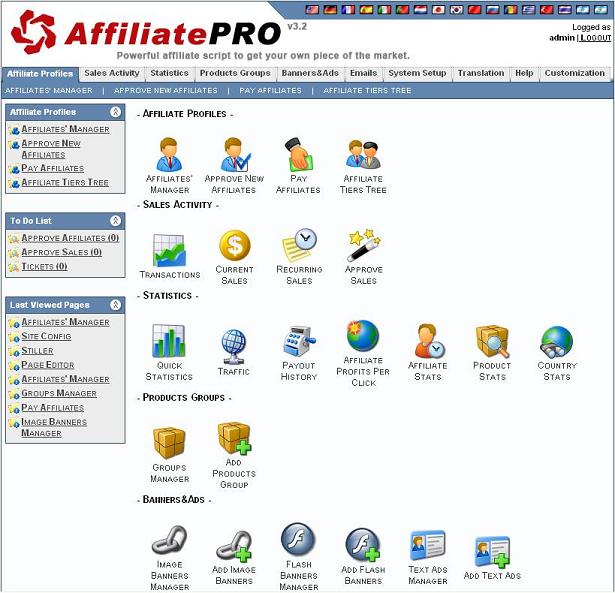Open the Recurring Sales clock icon

click(x=299, y=245)
